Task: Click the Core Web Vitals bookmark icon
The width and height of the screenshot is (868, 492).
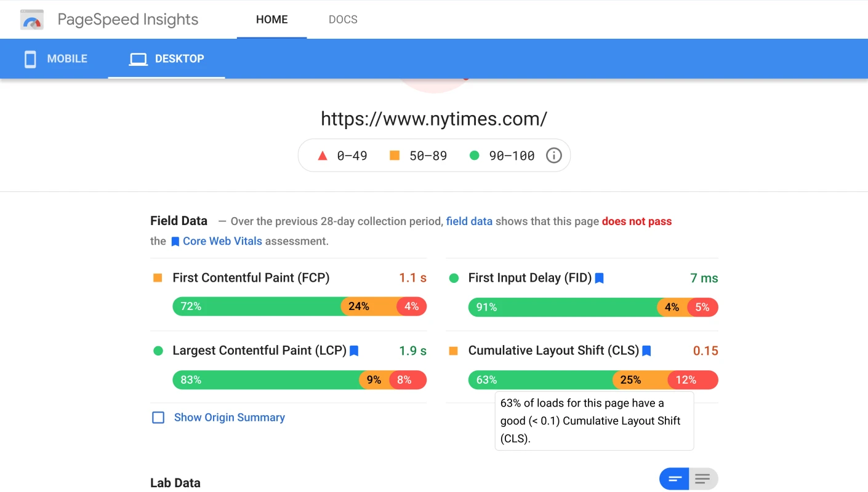Action: [175, 241]
